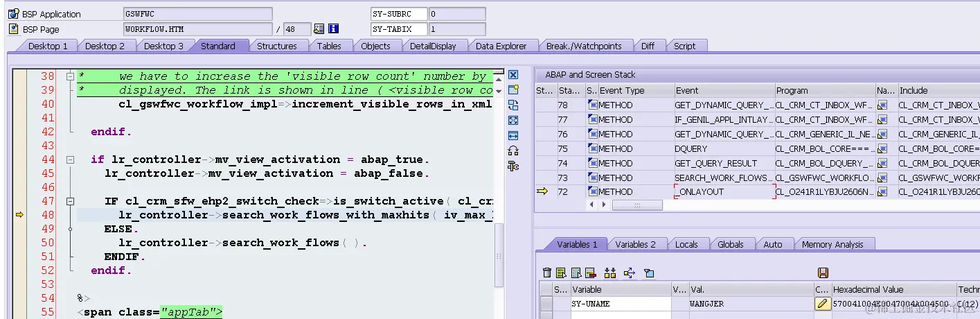Screen dimensions: 980x319
Task: Click the replace tool icon beside the source code
Action: point(513,105)
